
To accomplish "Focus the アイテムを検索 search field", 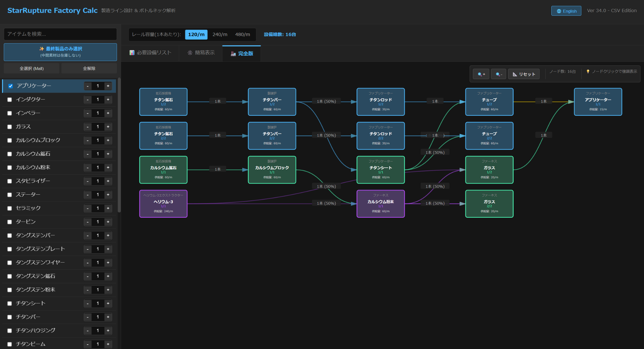I will [60, 34].
